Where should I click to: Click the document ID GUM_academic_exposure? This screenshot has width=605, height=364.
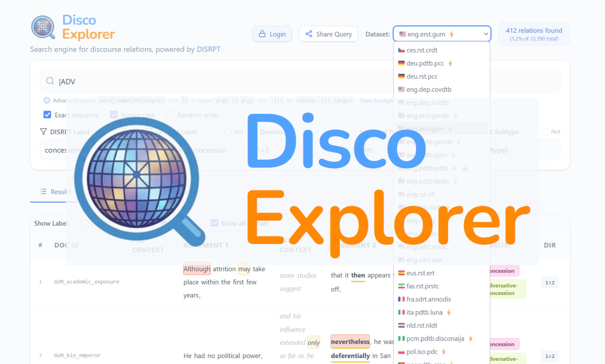pos(87,282)
